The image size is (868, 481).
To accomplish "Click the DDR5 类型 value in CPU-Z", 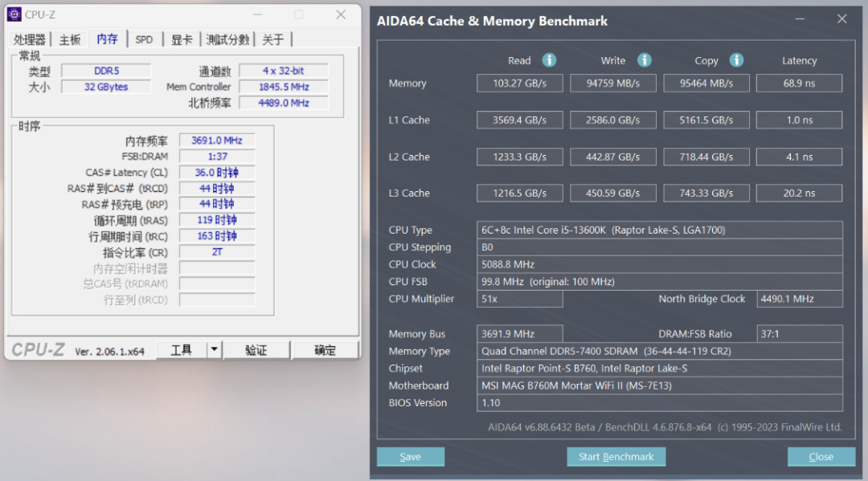I will pos(106,71).
